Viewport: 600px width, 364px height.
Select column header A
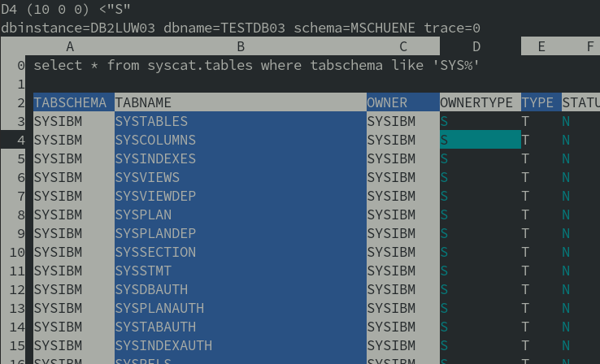tap(70, 47)
